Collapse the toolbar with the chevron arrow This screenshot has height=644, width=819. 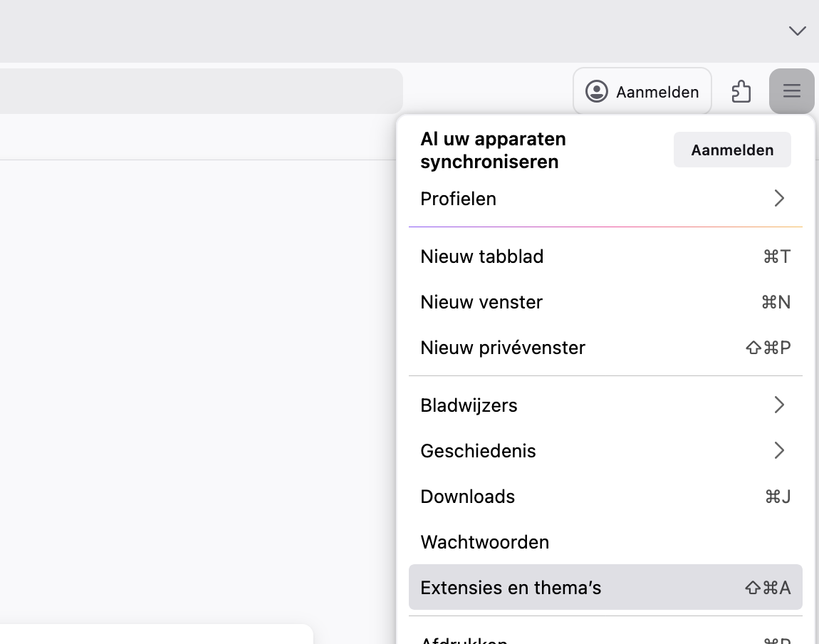click(797, 31)
